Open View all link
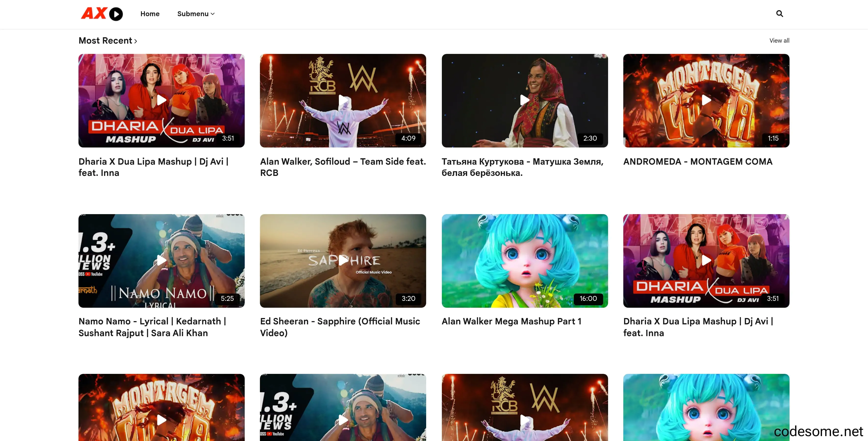The height and width of the screenshot is (441, 868). [779, 40]
